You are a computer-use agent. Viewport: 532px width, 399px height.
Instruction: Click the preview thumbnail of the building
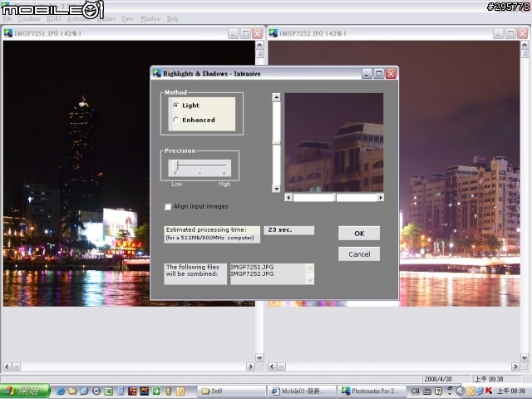[334, 142]
